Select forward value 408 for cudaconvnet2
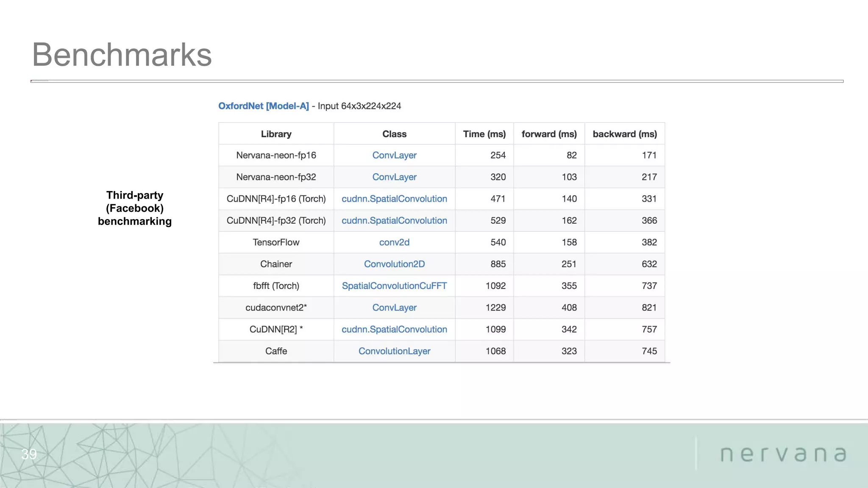This screenshot has width=868, height=488. pyautogui.click(x=569, y=308)
